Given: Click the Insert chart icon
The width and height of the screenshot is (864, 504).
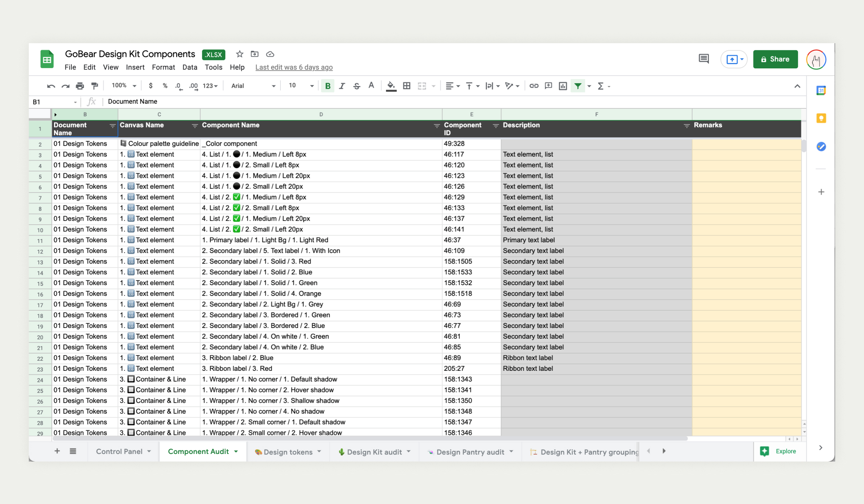Looking at the screenshot, I should point(563,86).
